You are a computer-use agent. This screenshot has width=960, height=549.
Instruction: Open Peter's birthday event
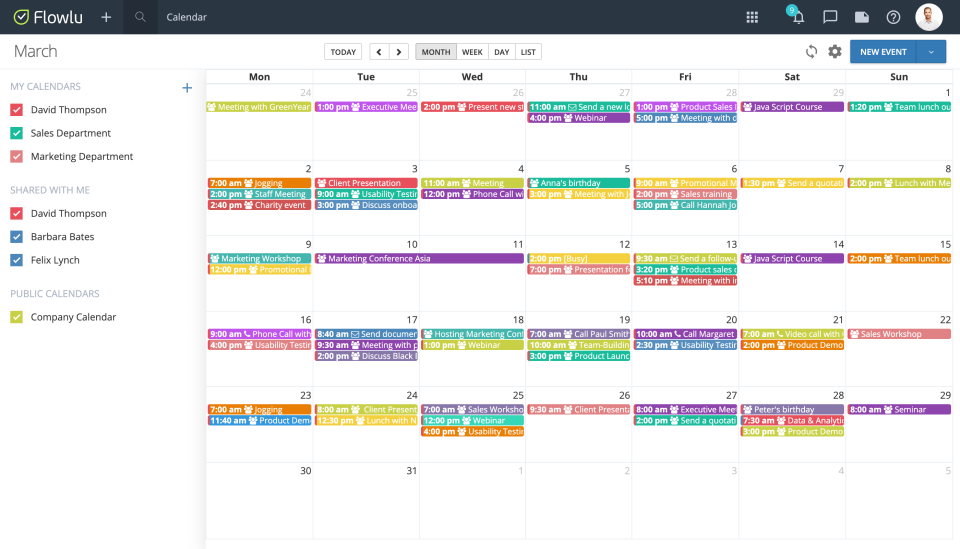[792, 409]
